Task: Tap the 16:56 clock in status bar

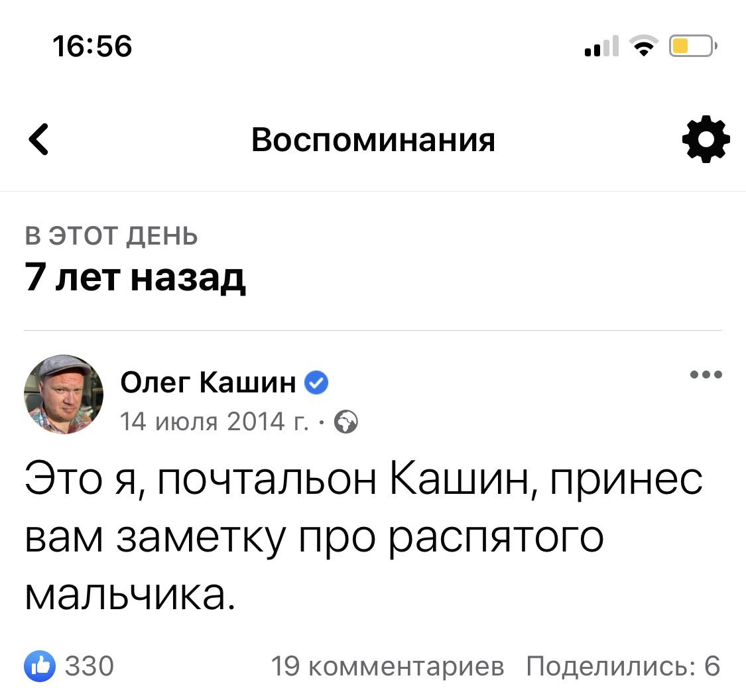Action: coord(92,47)
